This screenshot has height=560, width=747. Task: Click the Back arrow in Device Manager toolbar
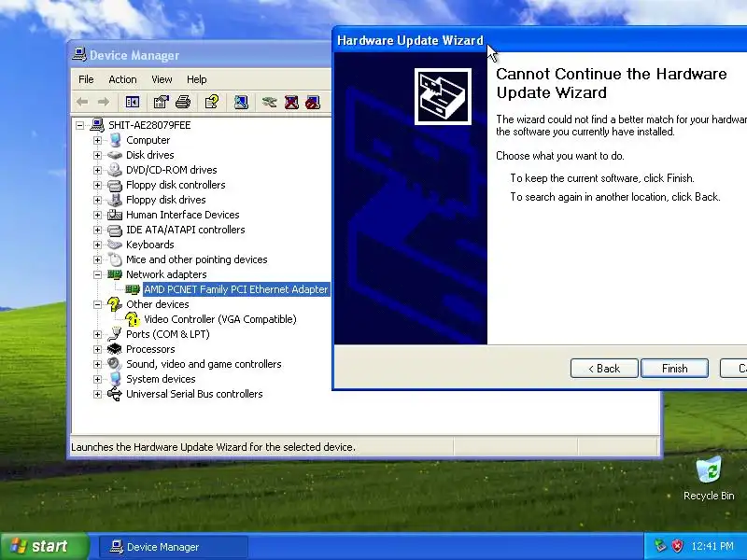click(x=82, y=102)
